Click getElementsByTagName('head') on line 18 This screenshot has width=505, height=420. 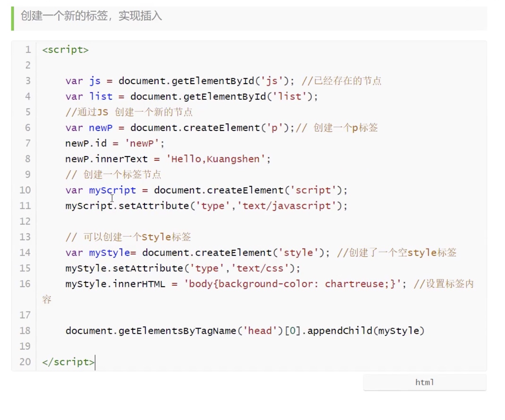coord(201,331)
